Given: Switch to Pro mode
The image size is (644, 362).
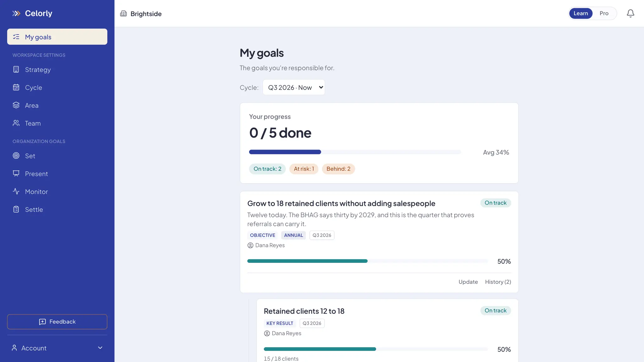Looking at the screenshot, I should coord(604,13).
